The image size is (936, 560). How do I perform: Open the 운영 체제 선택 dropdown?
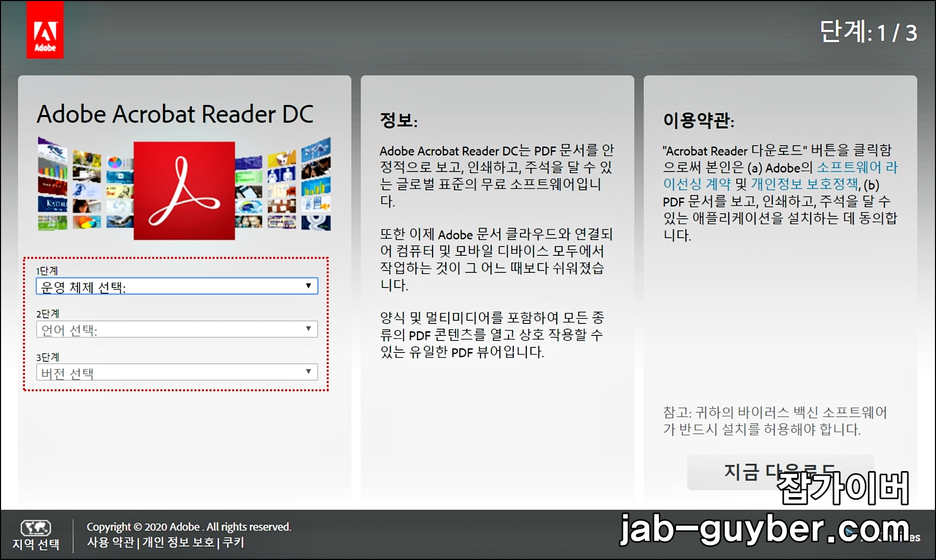[177, 286]
